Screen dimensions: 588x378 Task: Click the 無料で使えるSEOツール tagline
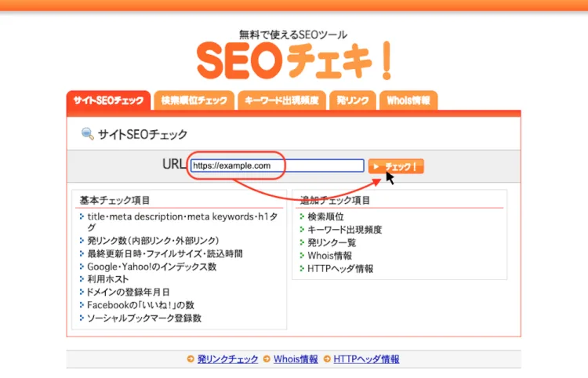(x=293, y=35)
